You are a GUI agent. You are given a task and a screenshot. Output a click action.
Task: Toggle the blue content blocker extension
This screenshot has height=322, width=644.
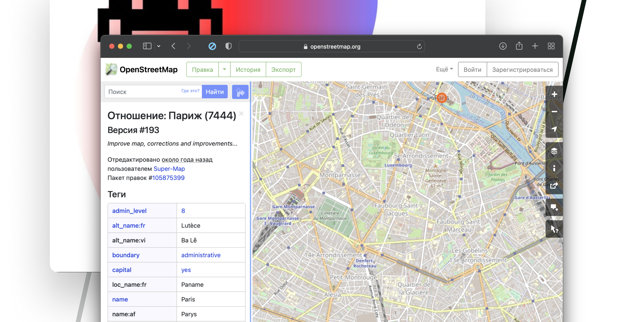[212, 46]
